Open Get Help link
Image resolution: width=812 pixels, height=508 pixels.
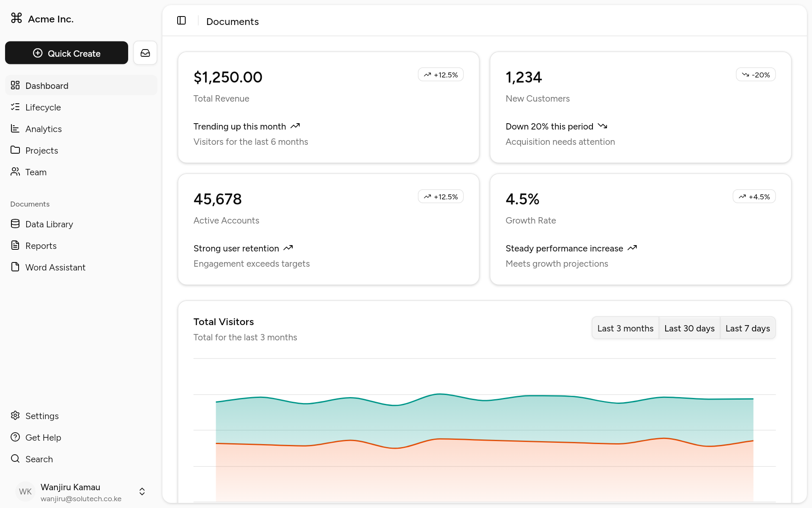(81, 437)
